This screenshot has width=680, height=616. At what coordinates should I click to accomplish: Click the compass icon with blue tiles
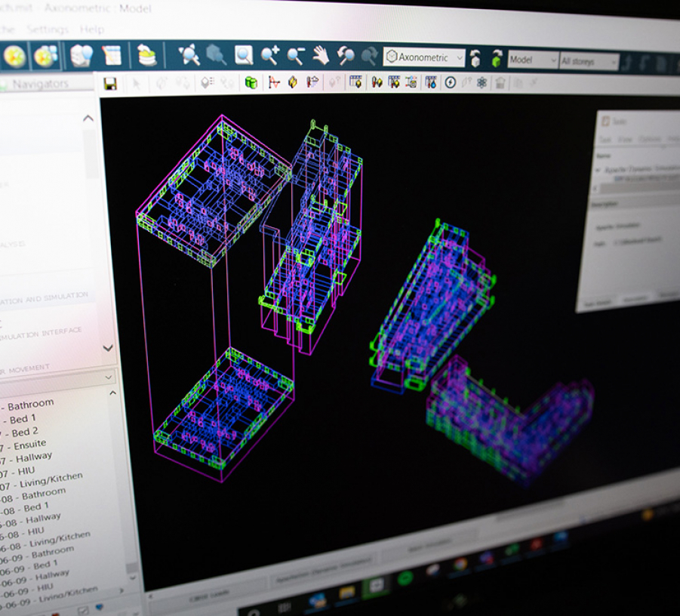tap(45, 57)
